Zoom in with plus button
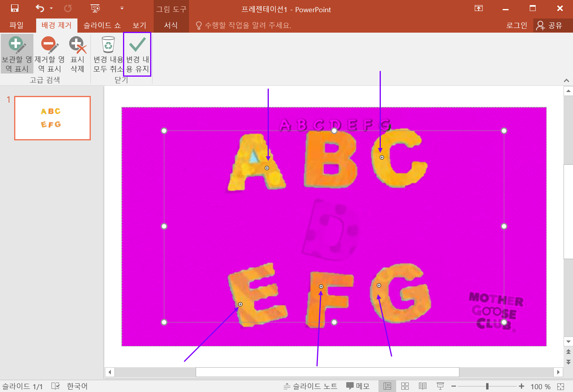This screenshot has width=573, height=392. (522, 386)
